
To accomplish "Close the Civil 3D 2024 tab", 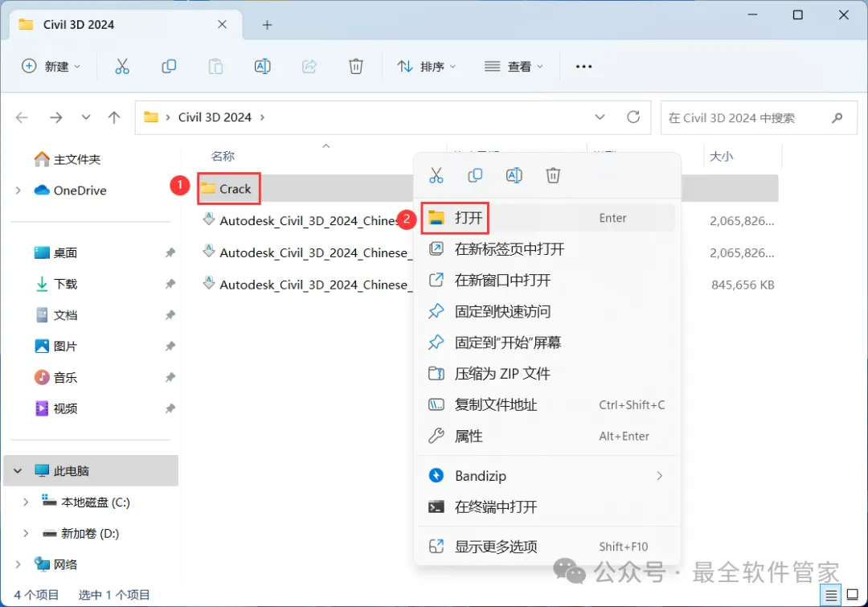I will coord(222,24).
